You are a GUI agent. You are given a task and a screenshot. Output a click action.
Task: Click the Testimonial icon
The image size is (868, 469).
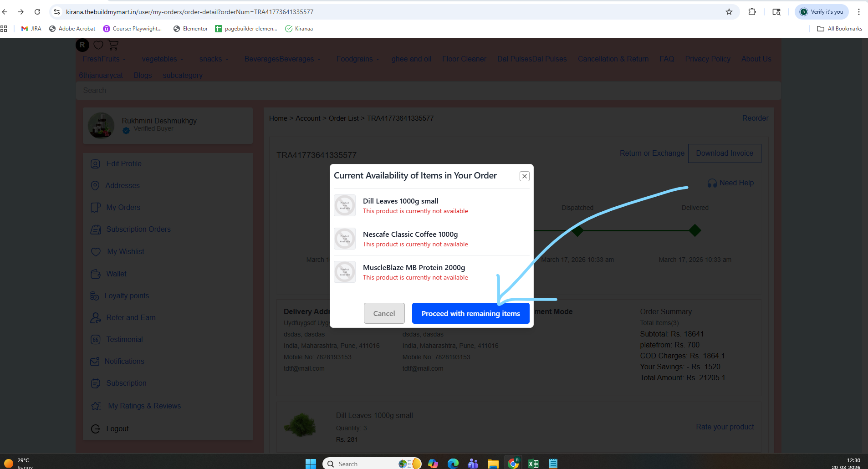click(95, 340)
